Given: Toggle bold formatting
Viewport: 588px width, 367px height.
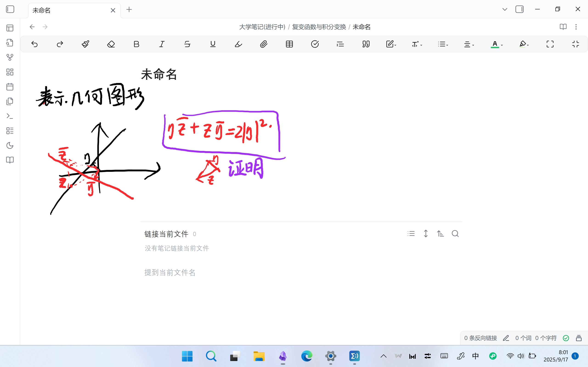Looking at the screenshot, I should pos(136,44).
